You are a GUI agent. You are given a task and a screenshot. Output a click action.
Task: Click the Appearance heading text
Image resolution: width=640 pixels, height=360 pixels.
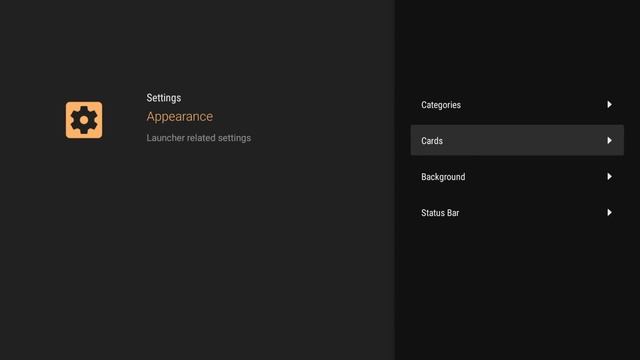click(x=180, y=117)
